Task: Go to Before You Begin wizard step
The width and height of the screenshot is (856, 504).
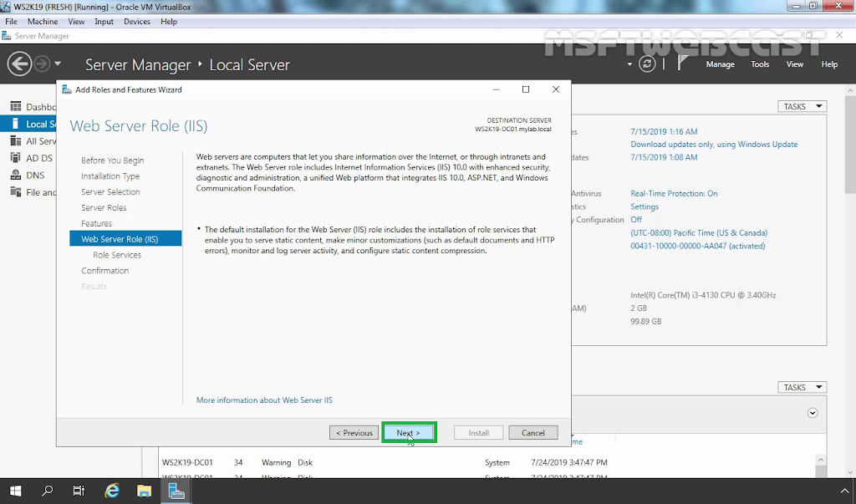Action: coord(113,160)
